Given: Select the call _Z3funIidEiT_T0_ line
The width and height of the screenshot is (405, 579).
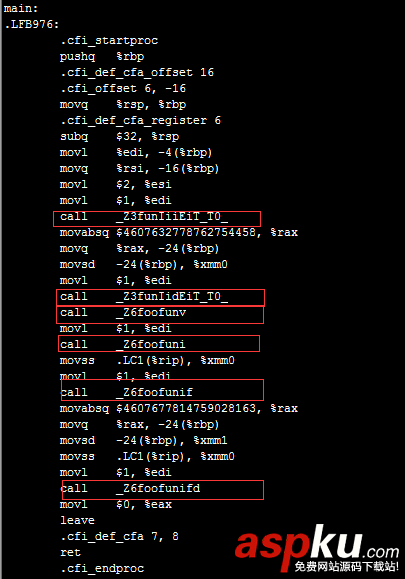Looking at the screenshot, I should click(144, 297).
